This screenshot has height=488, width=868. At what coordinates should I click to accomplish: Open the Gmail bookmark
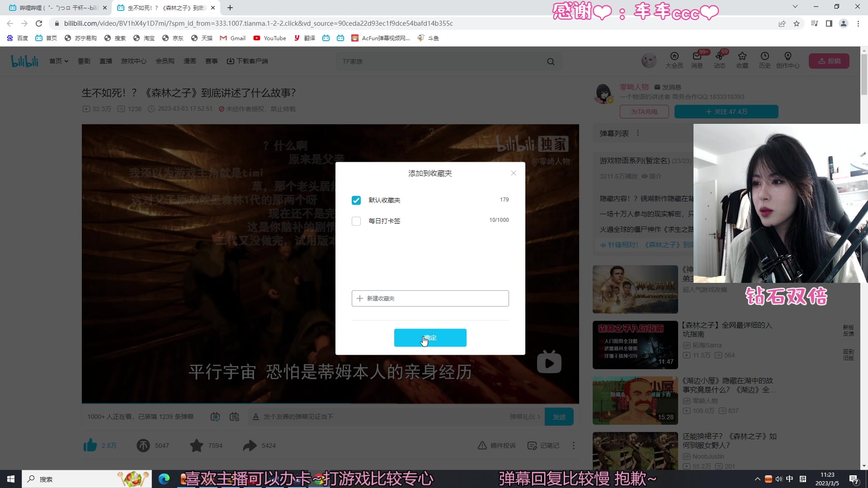[x=233, y=38]
